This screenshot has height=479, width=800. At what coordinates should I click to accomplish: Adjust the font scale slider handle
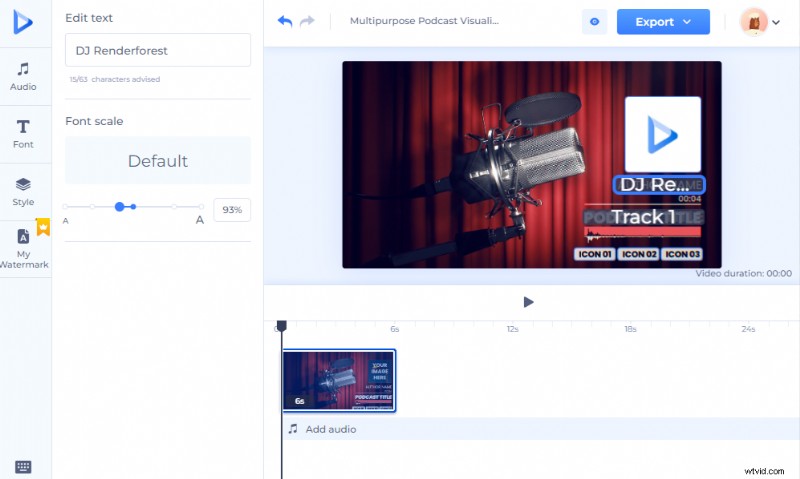point(119,207)
